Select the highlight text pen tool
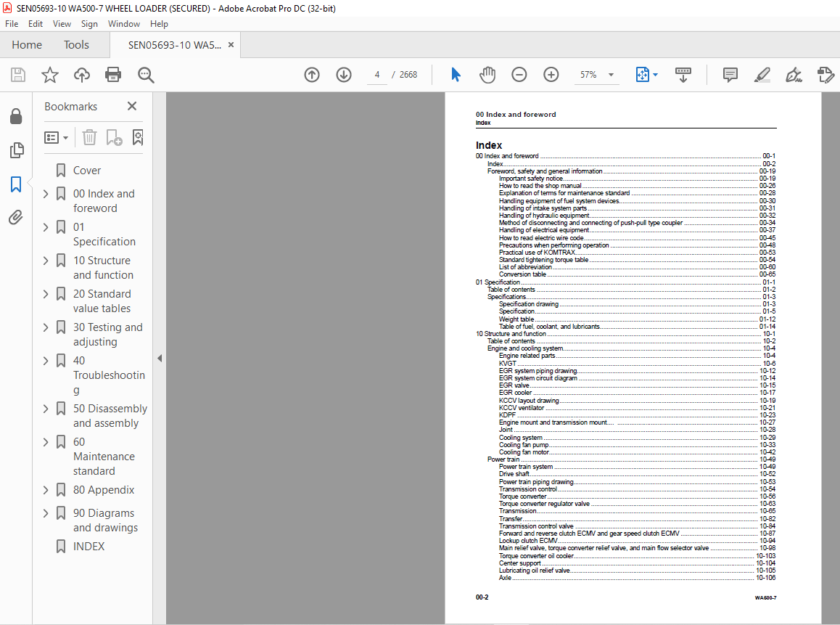Screen dimensions: 840x625 (762, 75)
